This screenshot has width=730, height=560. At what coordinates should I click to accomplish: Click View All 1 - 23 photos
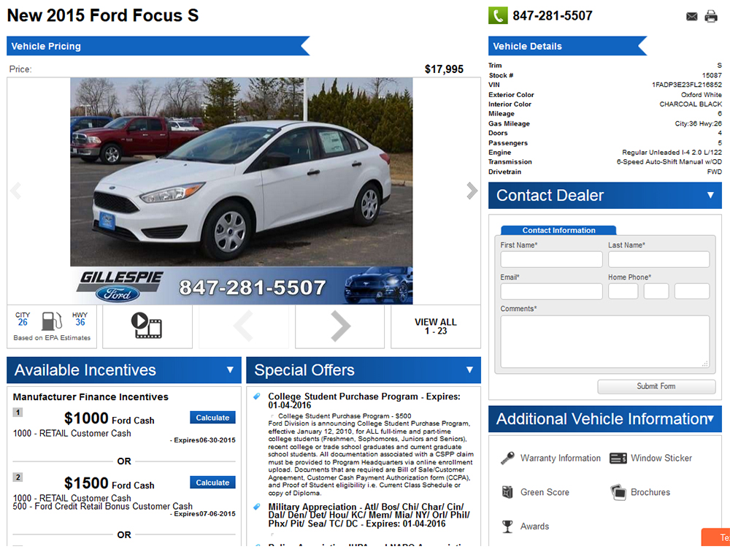[x=436, y=326]
